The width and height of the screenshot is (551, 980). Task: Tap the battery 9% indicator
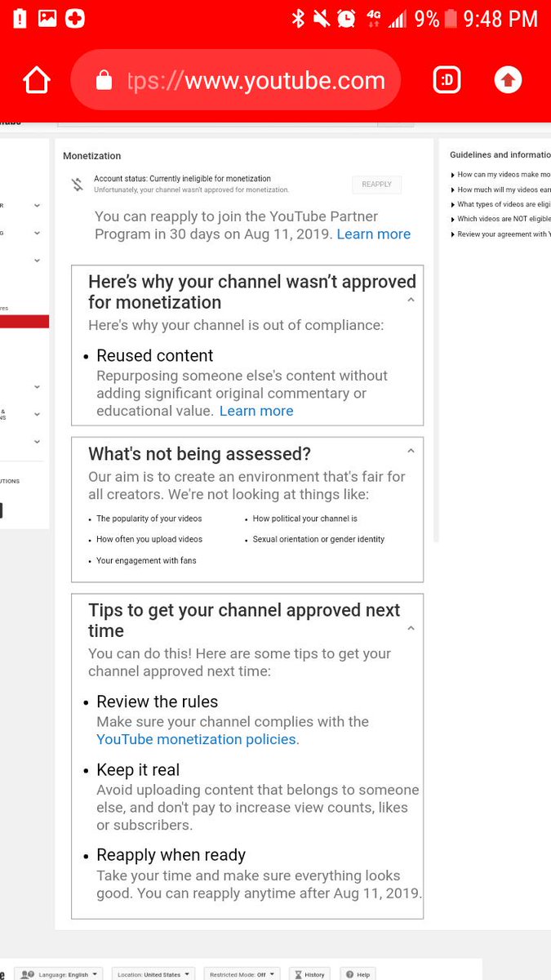pos(436,18)
